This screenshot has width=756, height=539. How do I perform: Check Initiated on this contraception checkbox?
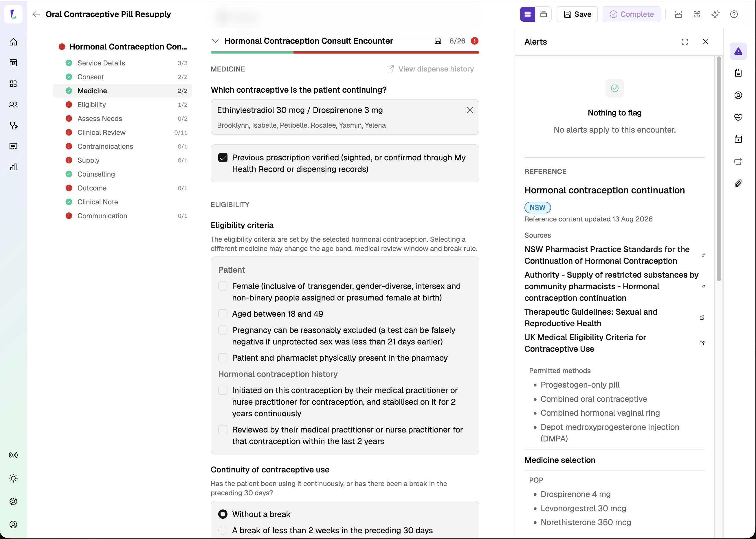pos(223,390)
